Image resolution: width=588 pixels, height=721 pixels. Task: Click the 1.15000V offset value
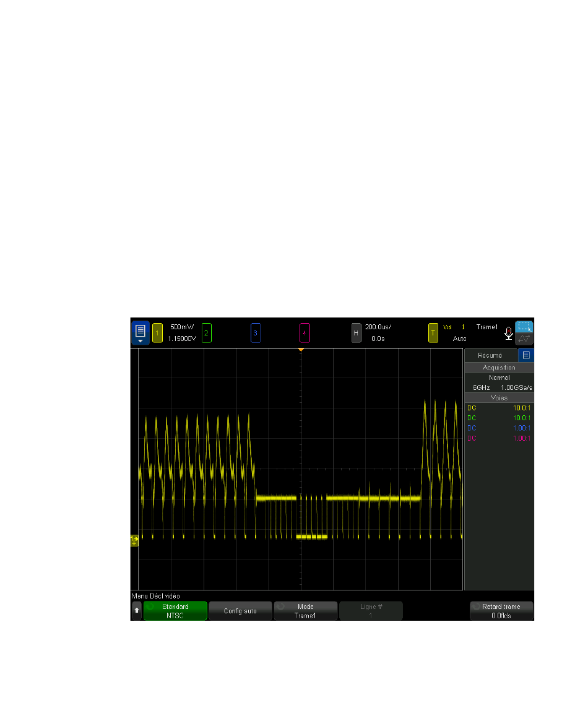[182, 339]
